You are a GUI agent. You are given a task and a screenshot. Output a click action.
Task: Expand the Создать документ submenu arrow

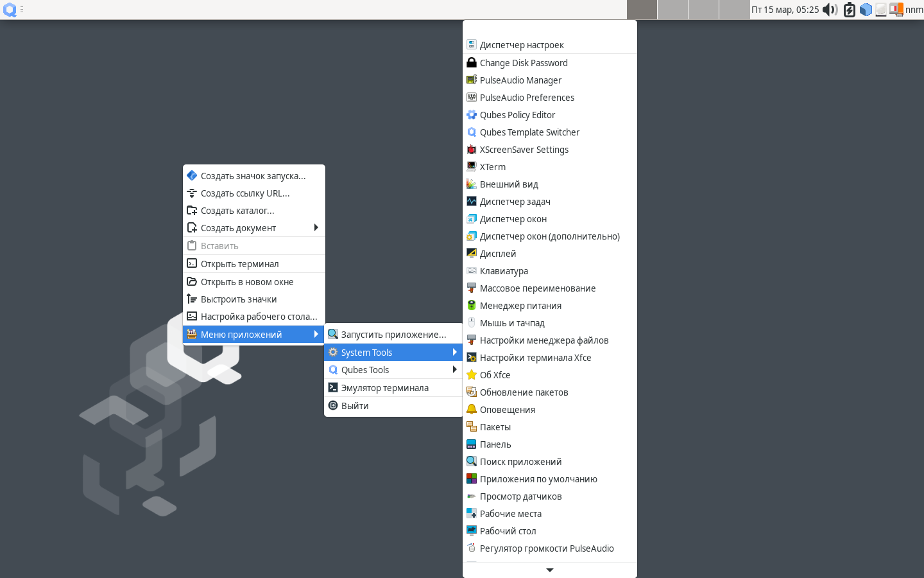[x=316, y=227]
